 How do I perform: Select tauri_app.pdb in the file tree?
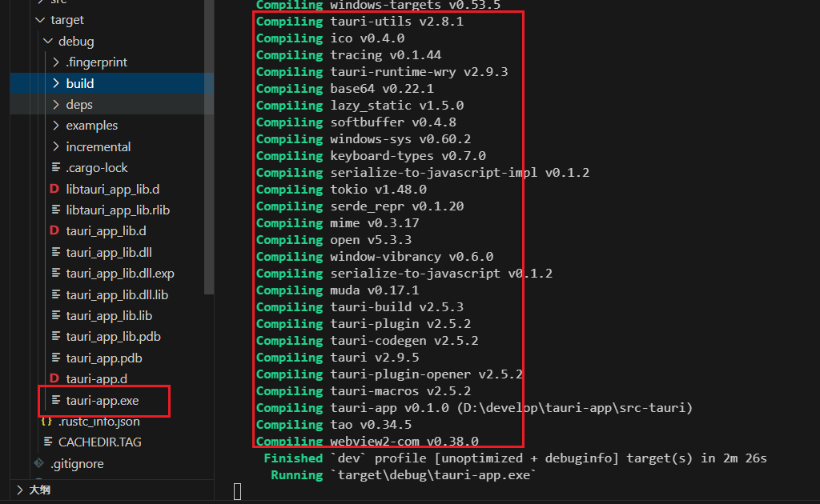tap(104, 358)
